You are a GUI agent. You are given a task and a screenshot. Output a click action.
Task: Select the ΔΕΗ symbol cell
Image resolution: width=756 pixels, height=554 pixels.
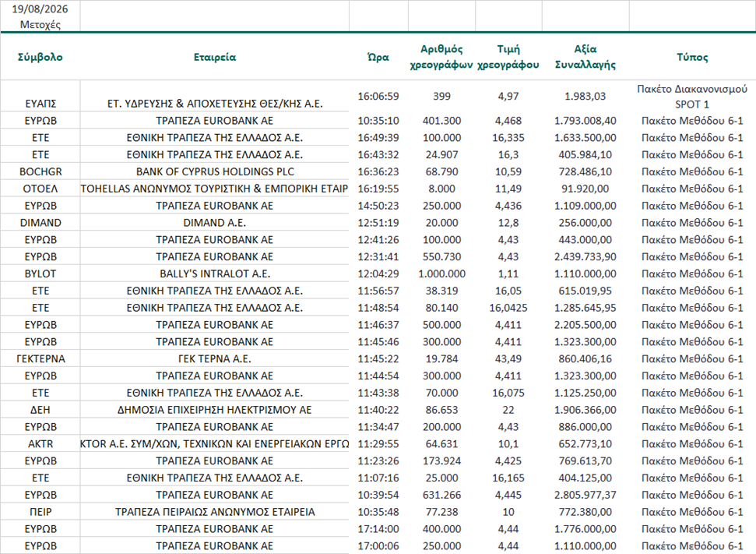pos(40,410)
